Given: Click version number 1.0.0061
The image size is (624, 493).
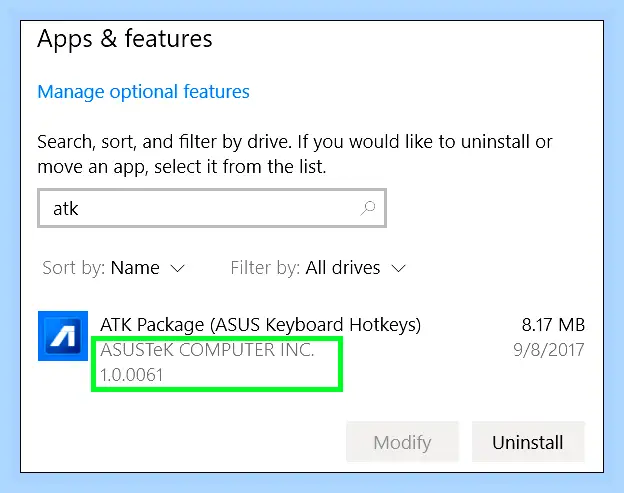Looking at the screenshot, I should (x=131, y=375).
